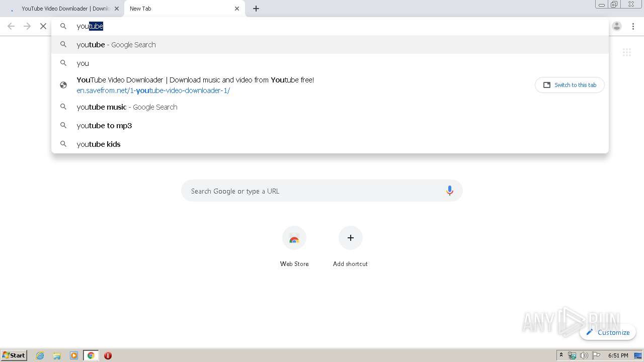The height and width of the screenshot is (362, 644).
Task: Click search icon in the address bar
Action: [x=63, y=26]
